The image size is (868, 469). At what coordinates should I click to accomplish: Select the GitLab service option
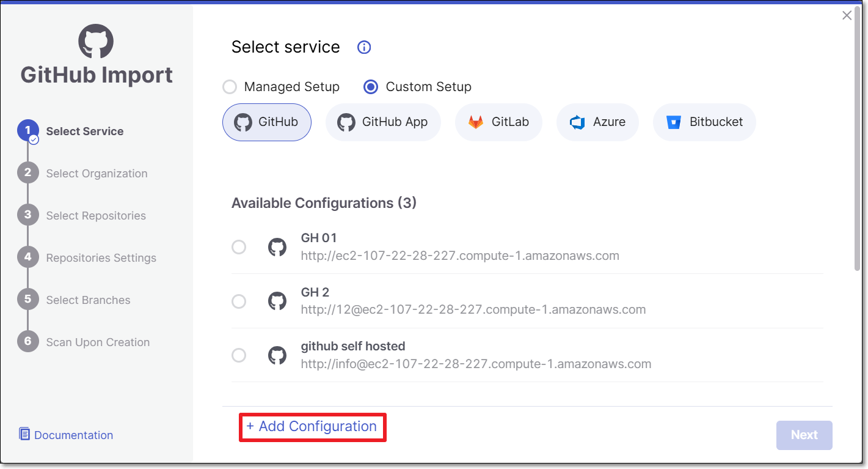[498, 122]
